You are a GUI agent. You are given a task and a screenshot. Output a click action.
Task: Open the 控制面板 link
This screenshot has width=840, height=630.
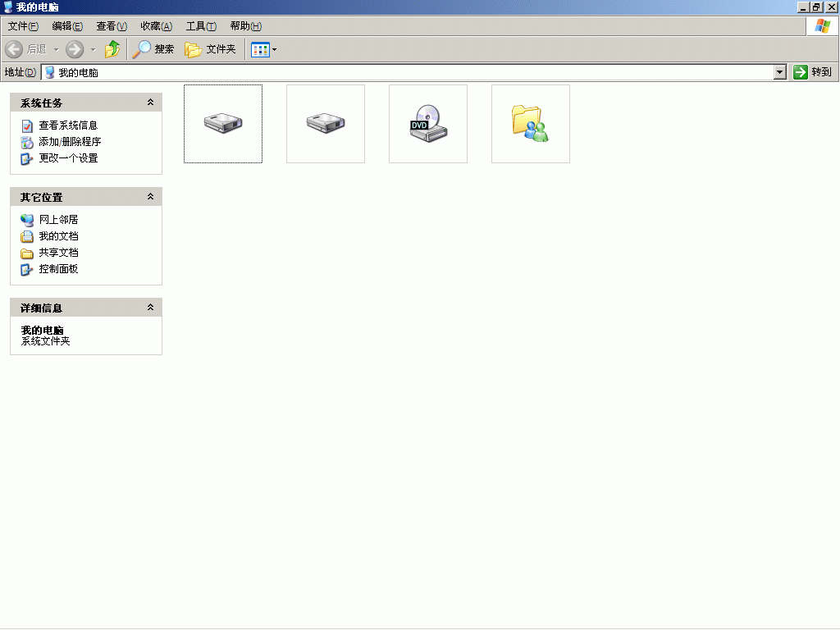pyautogui.click(x=58, y=269)
